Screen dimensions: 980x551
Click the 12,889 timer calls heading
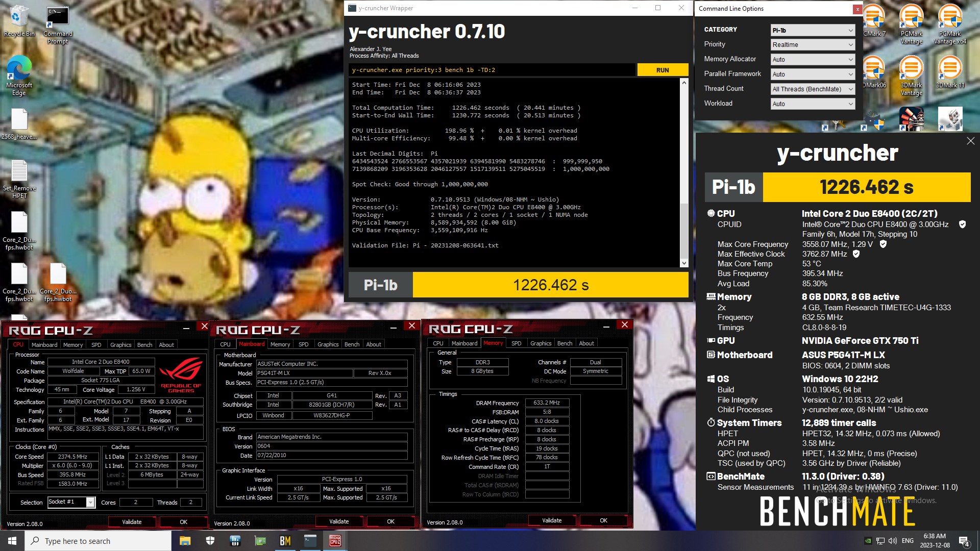(x=839, y=423)
